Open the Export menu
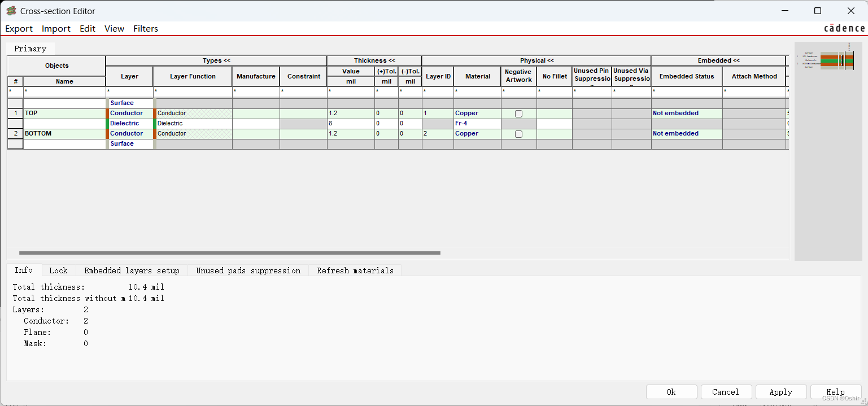Image resolution: width=868 pixels, height=406 pixels. [19, 29]
